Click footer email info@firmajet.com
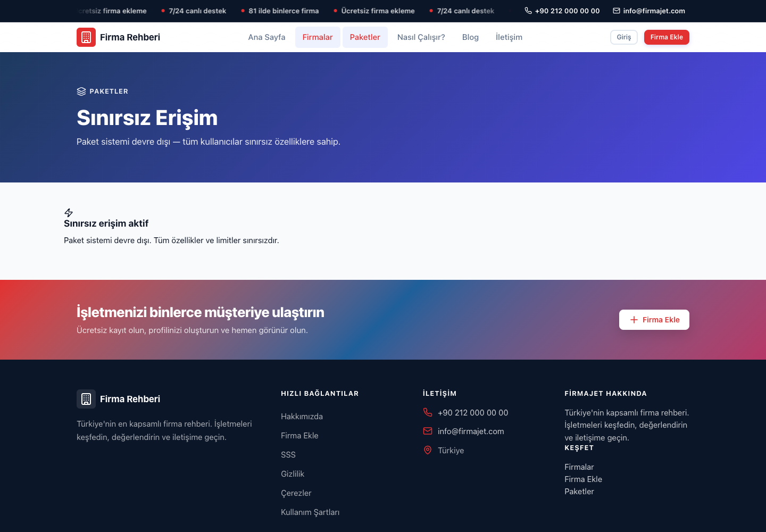 471,431
